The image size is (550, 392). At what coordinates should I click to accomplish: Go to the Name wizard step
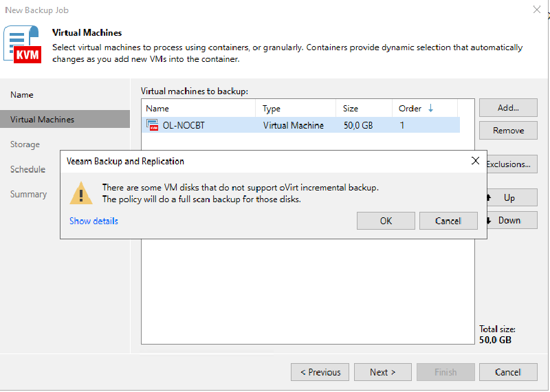point(22,95)
